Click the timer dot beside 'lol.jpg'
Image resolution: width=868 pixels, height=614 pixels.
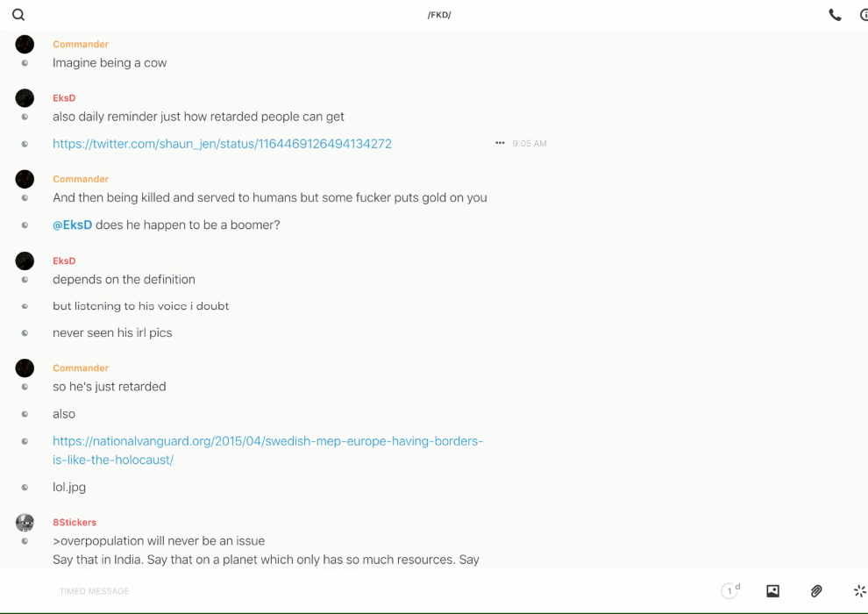point(25,487)
